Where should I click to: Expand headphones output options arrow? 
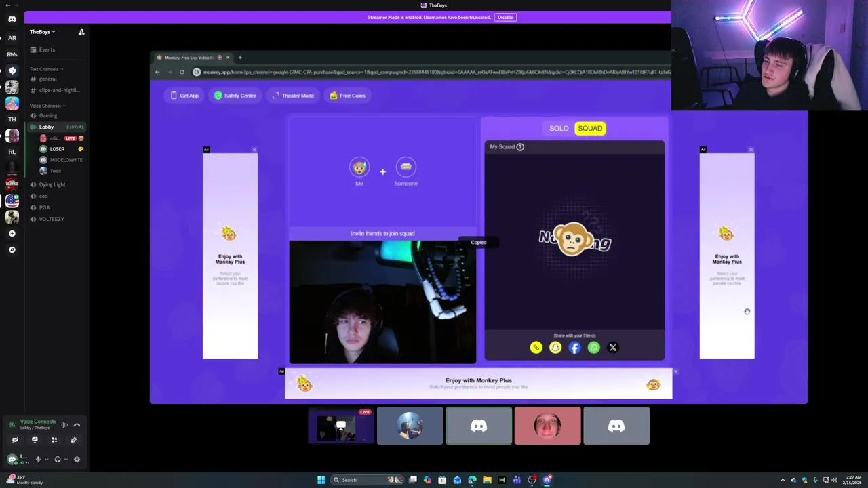(x=66, y=460)
